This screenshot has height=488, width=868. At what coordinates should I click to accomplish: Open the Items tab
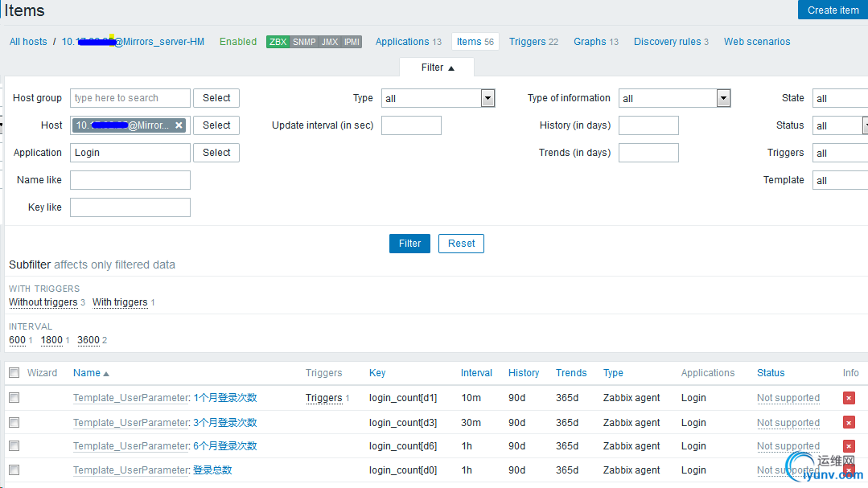475,42
